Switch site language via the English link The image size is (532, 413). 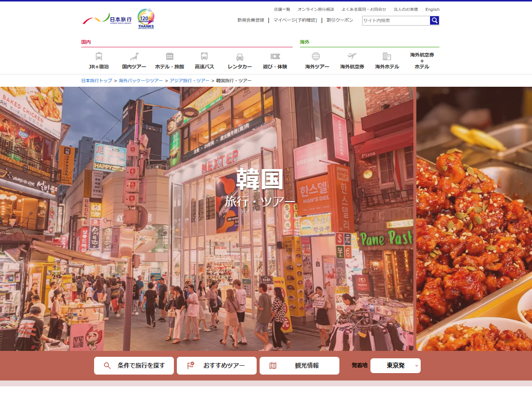(x=432, y=9)
